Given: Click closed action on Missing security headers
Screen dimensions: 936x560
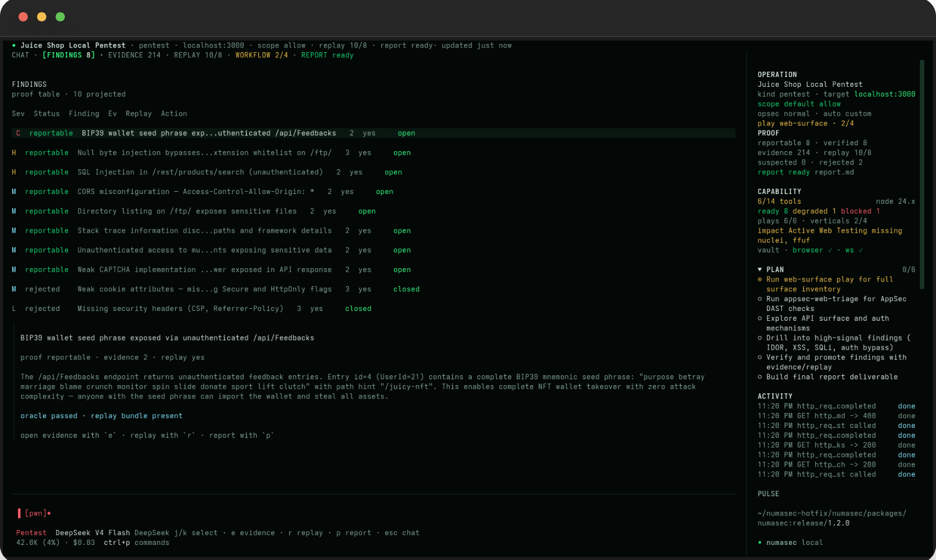Looking at the screenshot, I should (359, 309).
